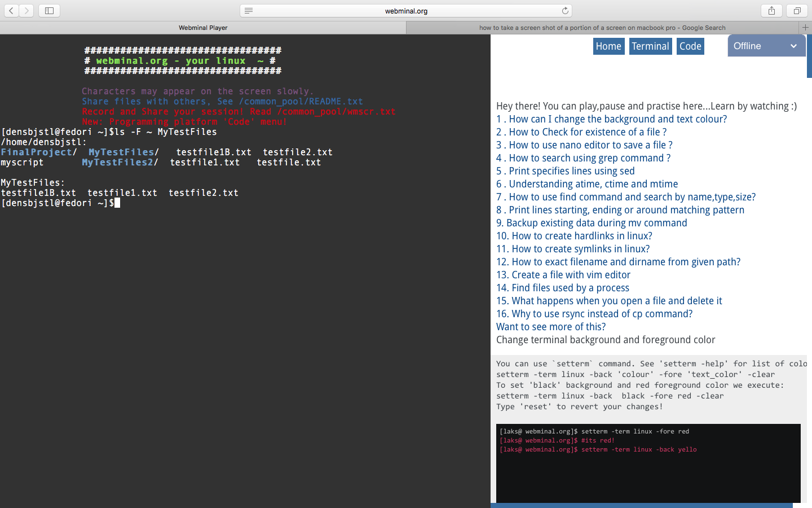Click the playback progress bar under the demo
The image size is (812, 508).
coord(642,506)
